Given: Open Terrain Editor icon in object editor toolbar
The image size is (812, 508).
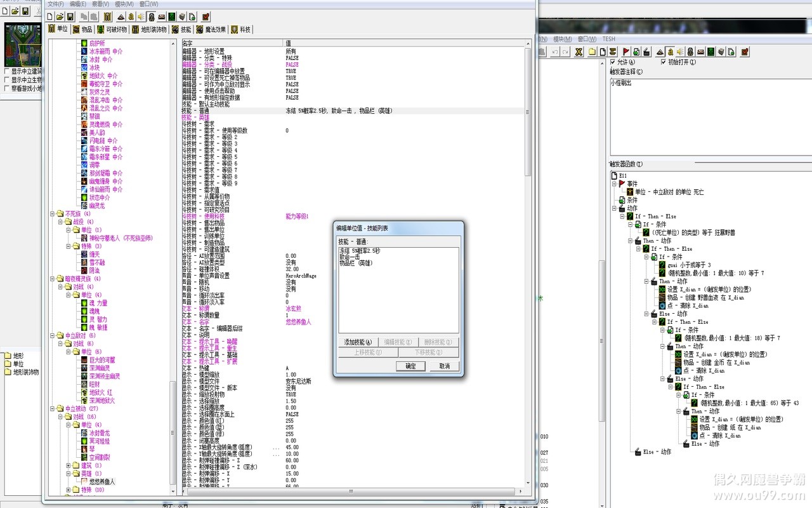Looking at the screenshot, I should (x=121, y=17).
